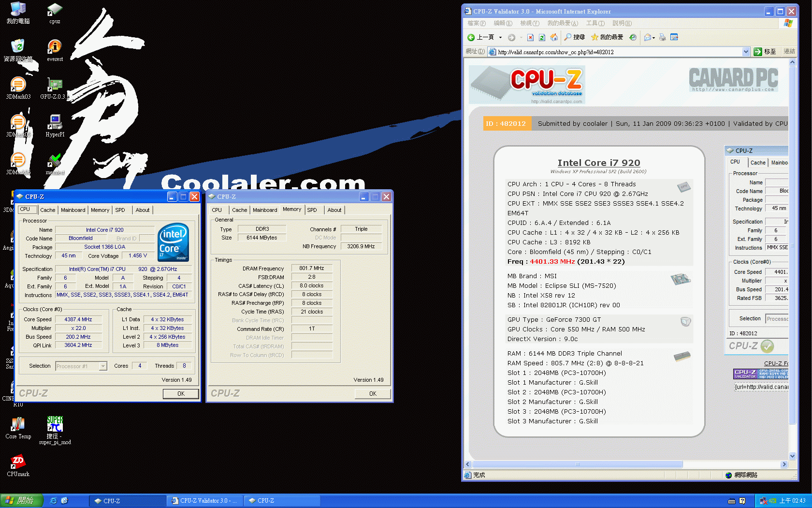Click the IE Forward arrow icon
Viewport: 812px width, 508px height.
coord(511,37)
